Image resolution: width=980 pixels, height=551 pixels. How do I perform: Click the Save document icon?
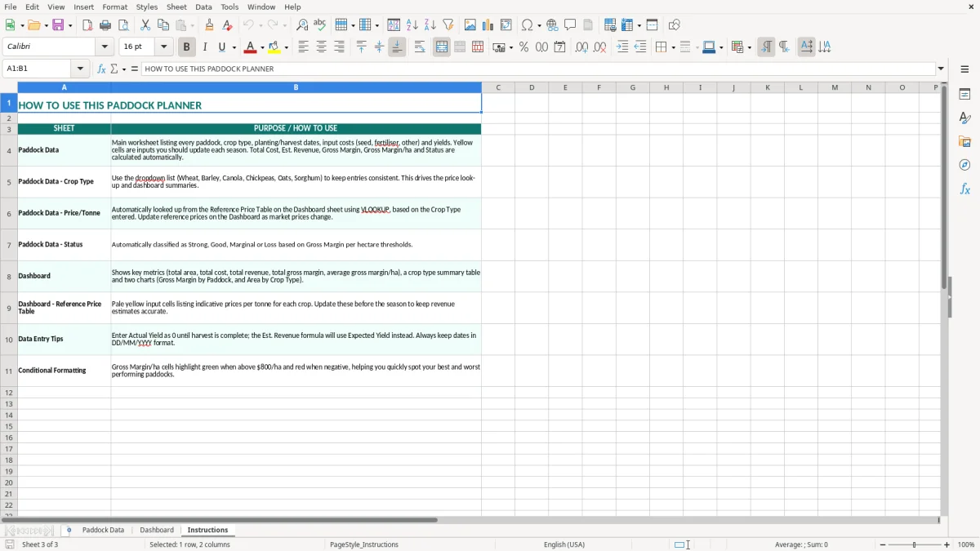click(58, 25)
